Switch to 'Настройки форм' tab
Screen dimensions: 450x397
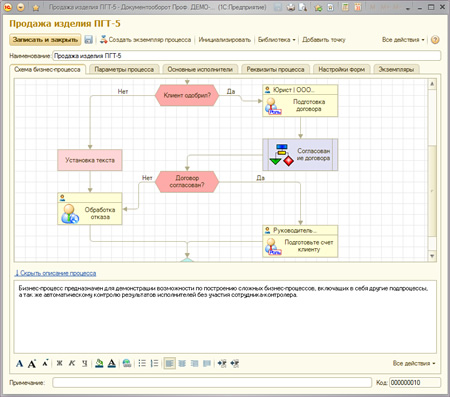[x=342, y=69]
